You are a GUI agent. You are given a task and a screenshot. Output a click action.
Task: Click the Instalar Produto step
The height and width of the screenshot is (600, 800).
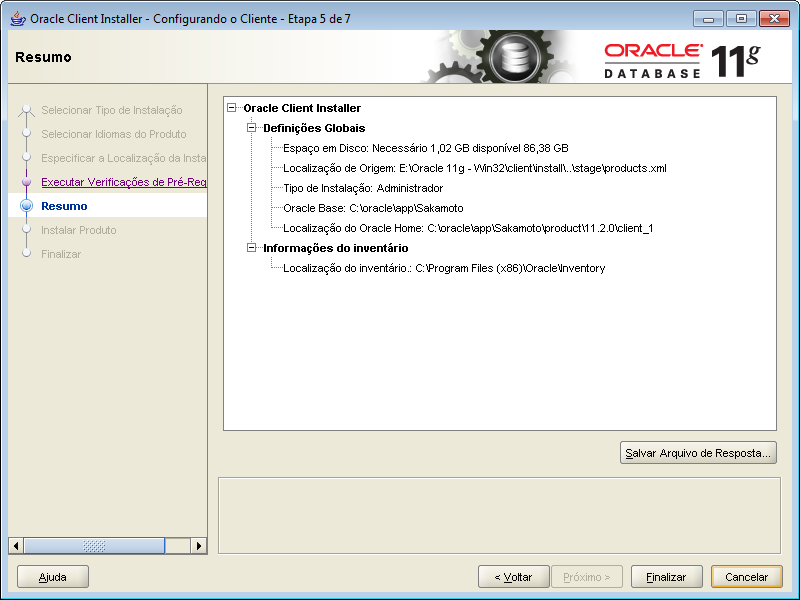click(x=79, y=230)
